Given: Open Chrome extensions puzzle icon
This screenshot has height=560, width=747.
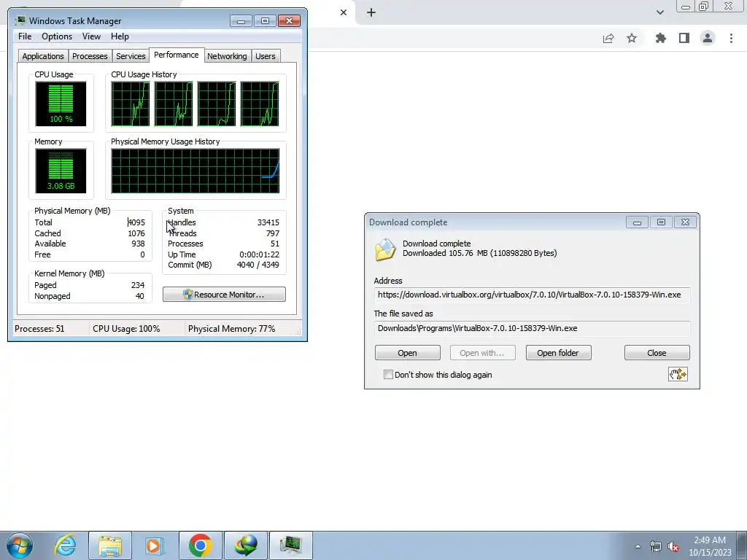Looking at the screenshot, I should 661,38.
